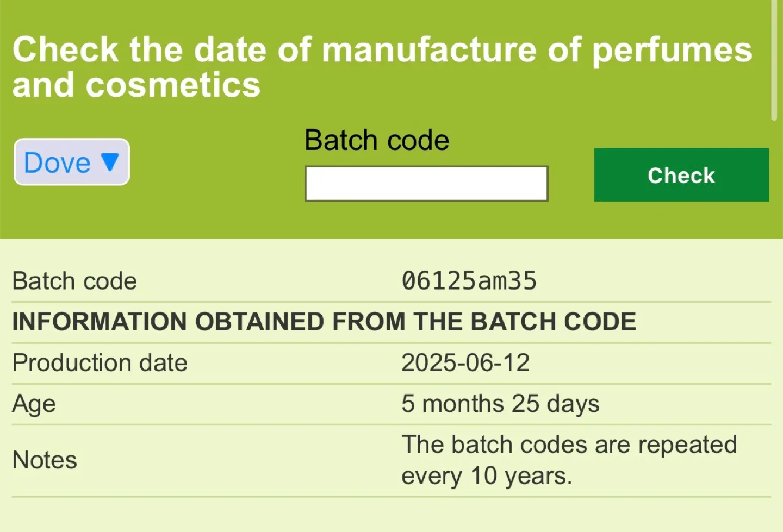Click the Batch code label above the input
Image resolution: width=783 pixels, height=532 pixels.
click(x=376, y=140)
